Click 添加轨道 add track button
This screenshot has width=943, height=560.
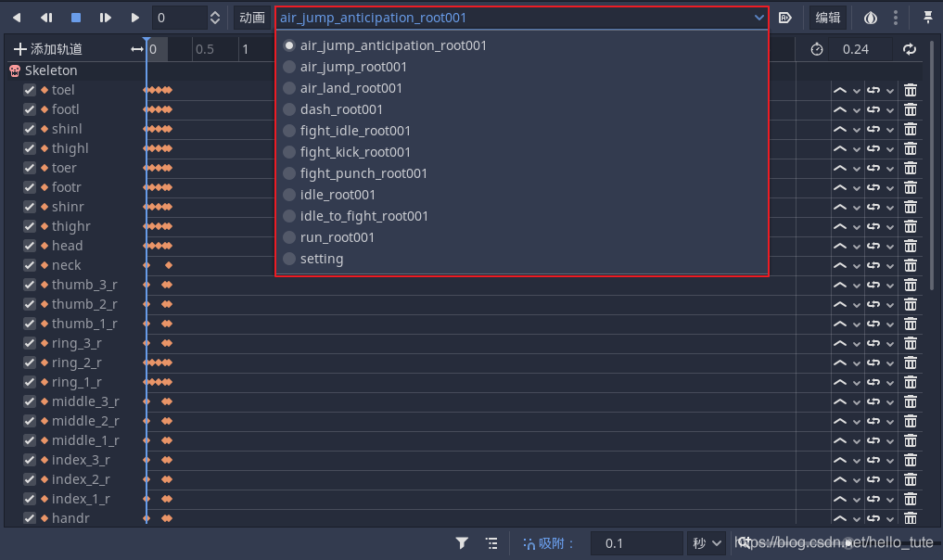(47, 49)
